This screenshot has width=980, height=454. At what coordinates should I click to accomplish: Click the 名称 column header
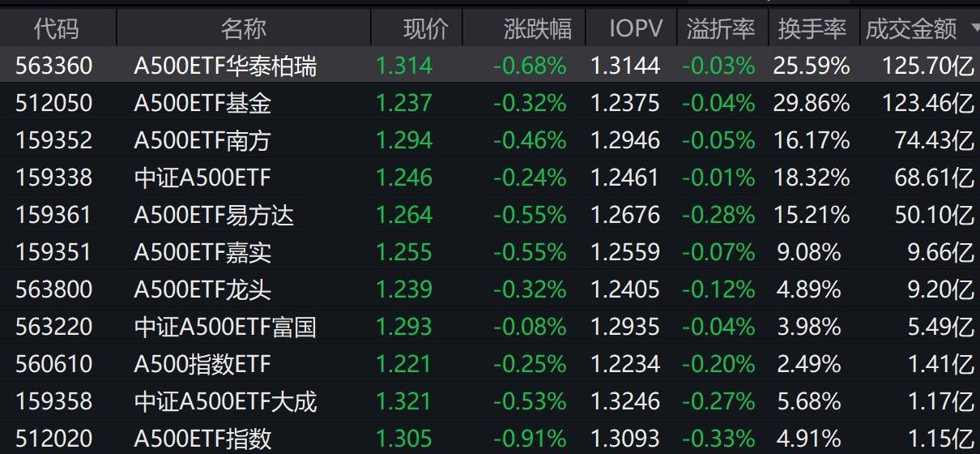[243, 29]
